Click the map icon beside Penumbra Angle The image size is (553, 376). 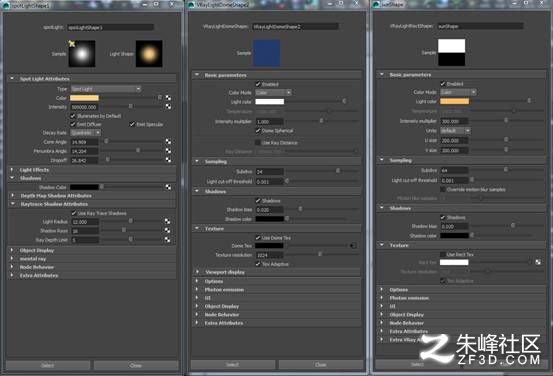pos(169,151)
